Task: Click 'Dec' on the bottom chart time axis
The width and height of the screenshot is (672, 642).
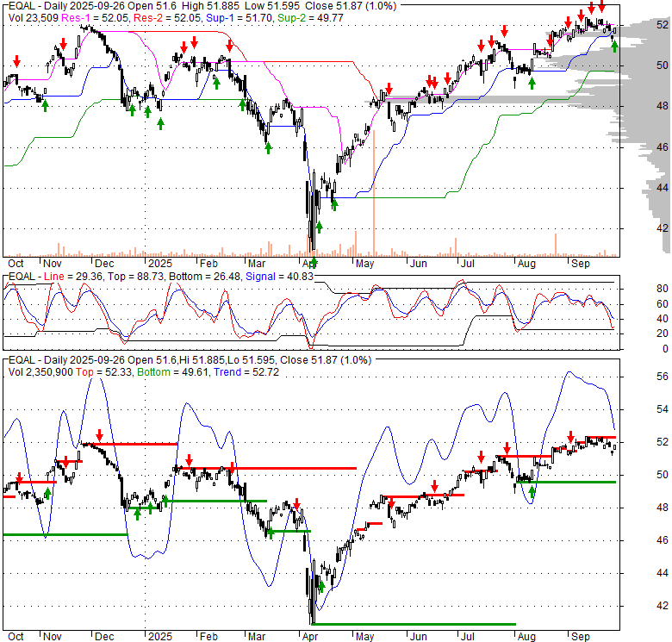Action: 104,637
